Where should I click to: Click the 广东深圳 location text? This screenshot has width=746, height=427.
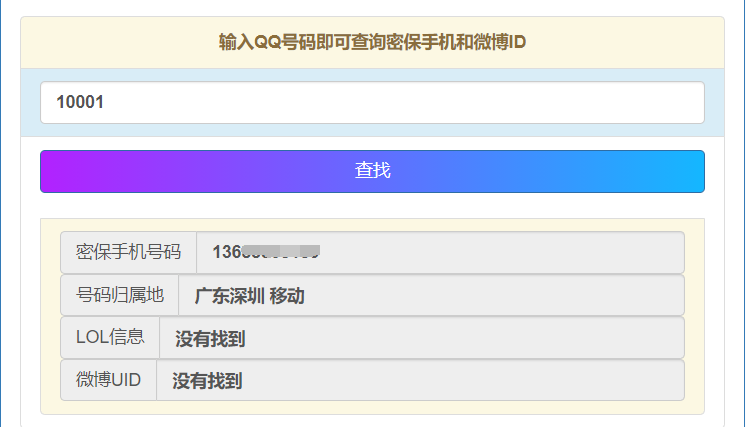(229, 296)
